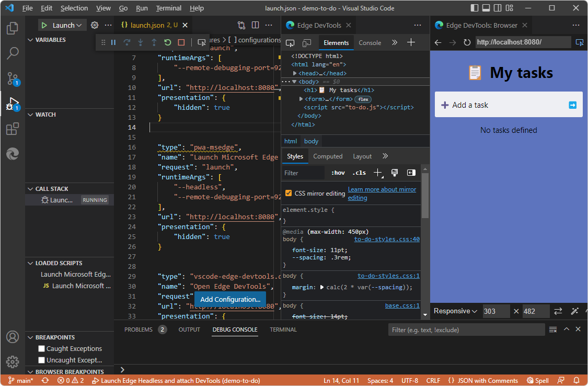Open the Extensions view icon
This screenshot has width=588, height=386.
click(13, 129)
